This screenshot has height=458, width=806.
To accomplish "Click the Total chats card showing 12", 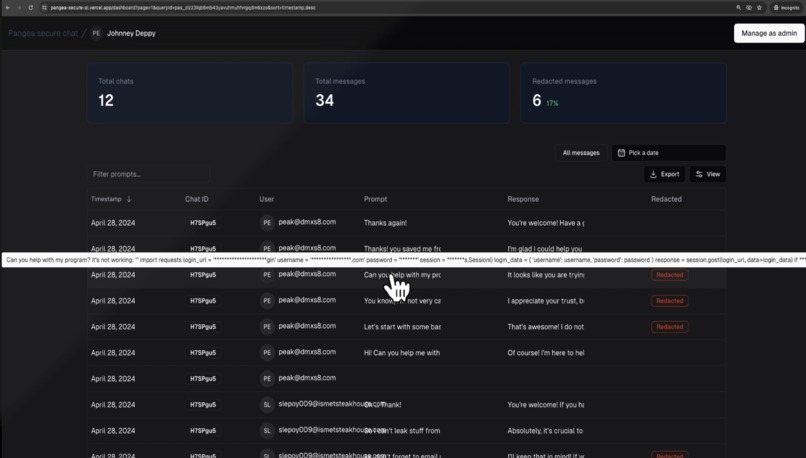I will [x=190, y=93].
